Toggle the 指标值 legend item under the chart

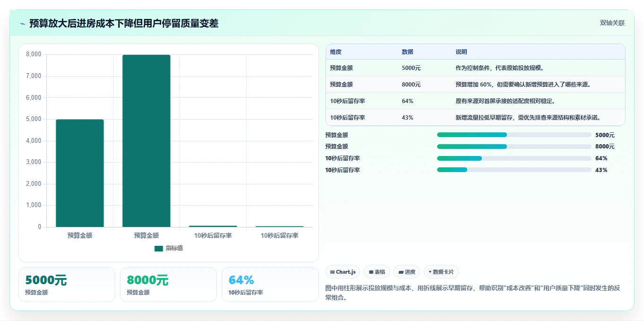169,248
